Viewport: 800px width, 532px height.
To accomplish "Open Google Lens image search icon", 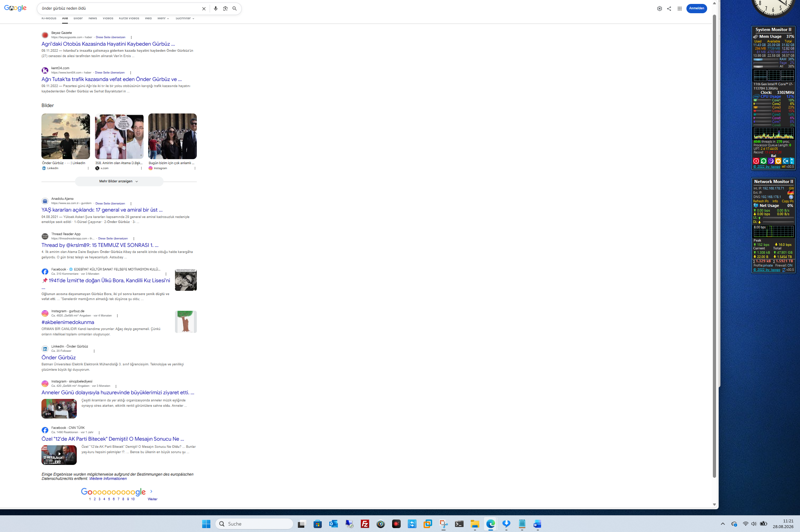I will tap(225, 9).
